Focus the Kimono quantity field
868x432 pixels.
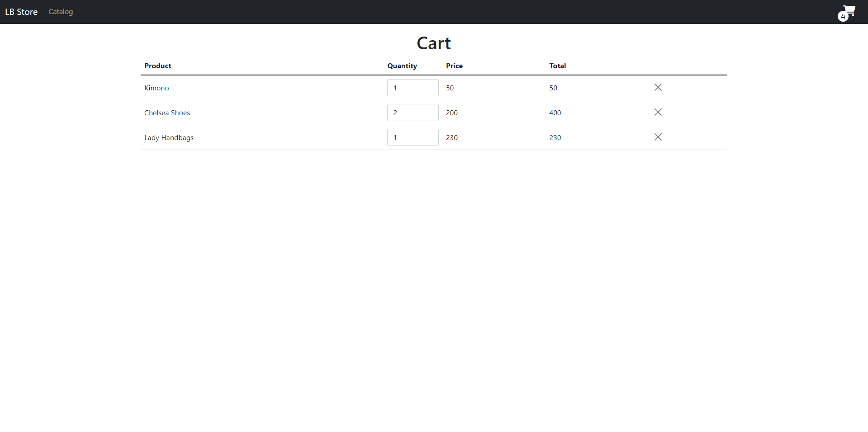413,88
